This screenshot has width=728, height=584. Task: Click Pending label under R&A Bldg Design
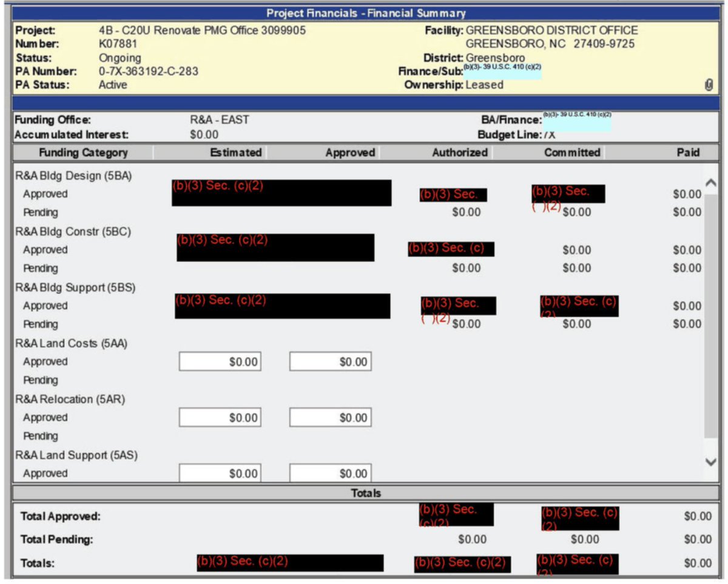coord(41,213)
